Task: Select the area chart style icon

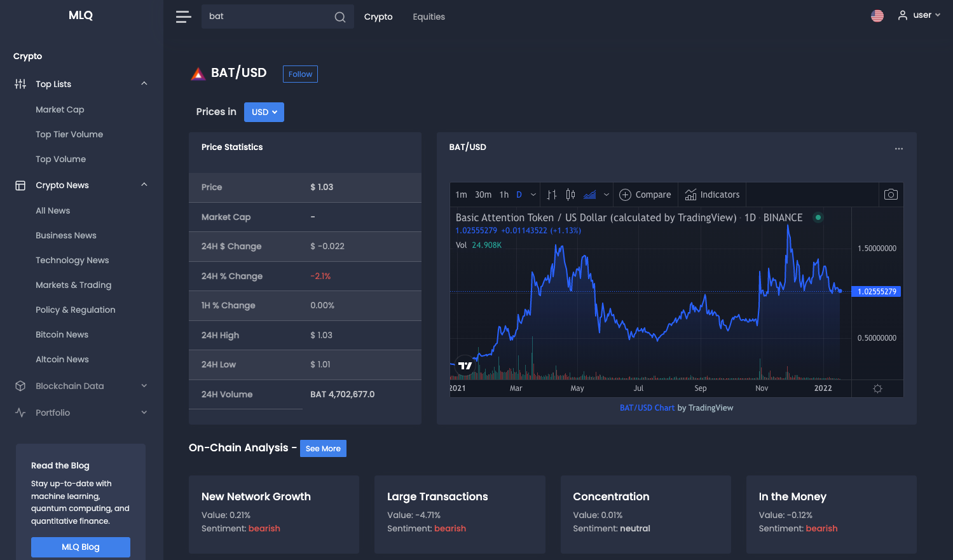Action: point(590,195)
